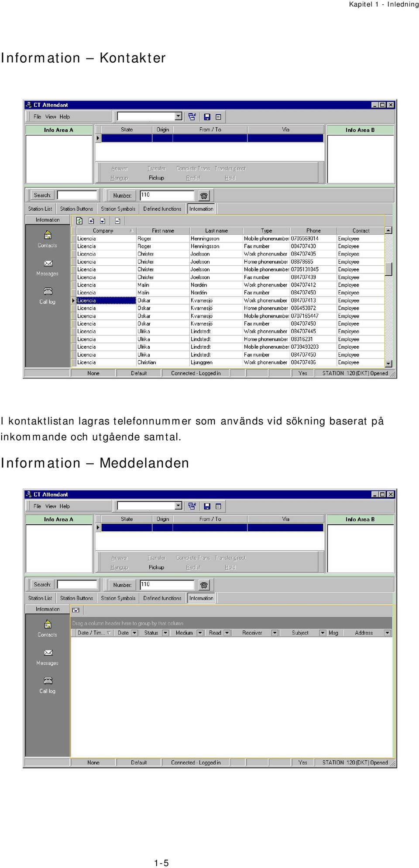Switch to Station Symbols tab in lower window
Screen dimensions: 419x868
[118, 598]
